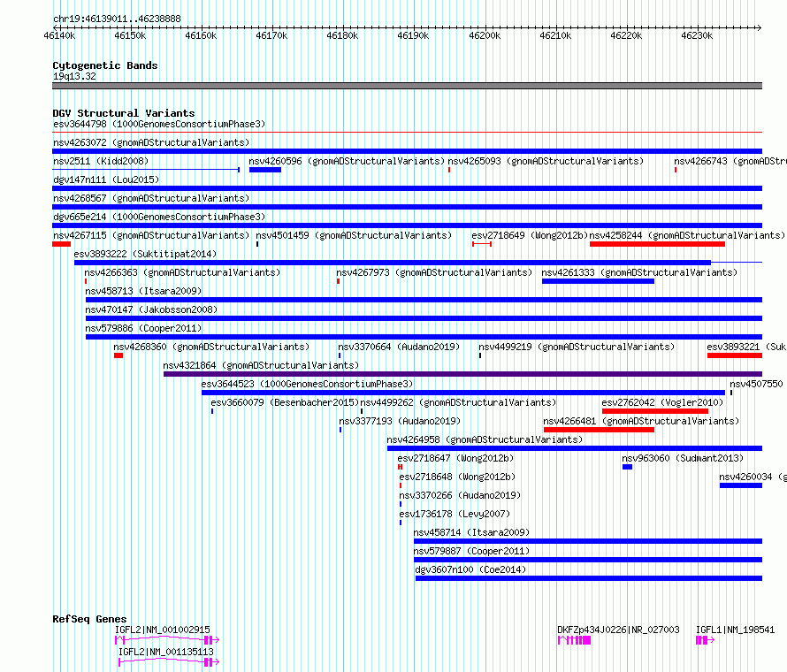The width and height of the screenshot is (787, 672).
Task: Select esv3660079 (Besenbacher2015) label
Action: click(x=285, y=402)
